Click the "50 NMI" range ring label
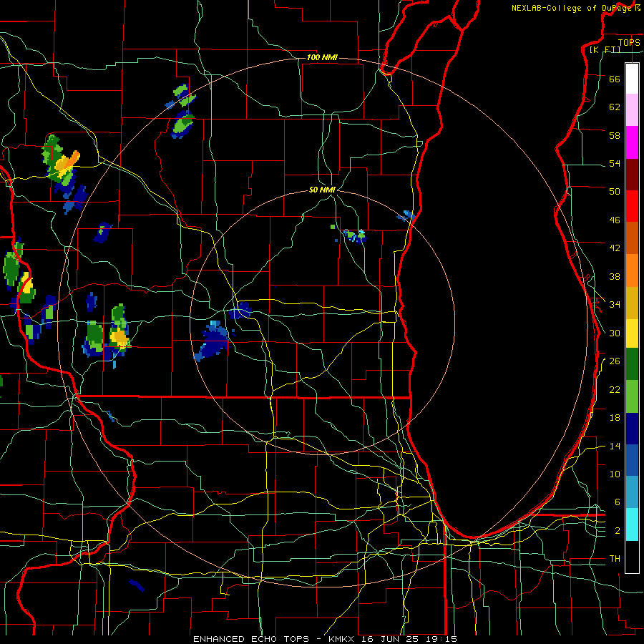 pos(322,190)
